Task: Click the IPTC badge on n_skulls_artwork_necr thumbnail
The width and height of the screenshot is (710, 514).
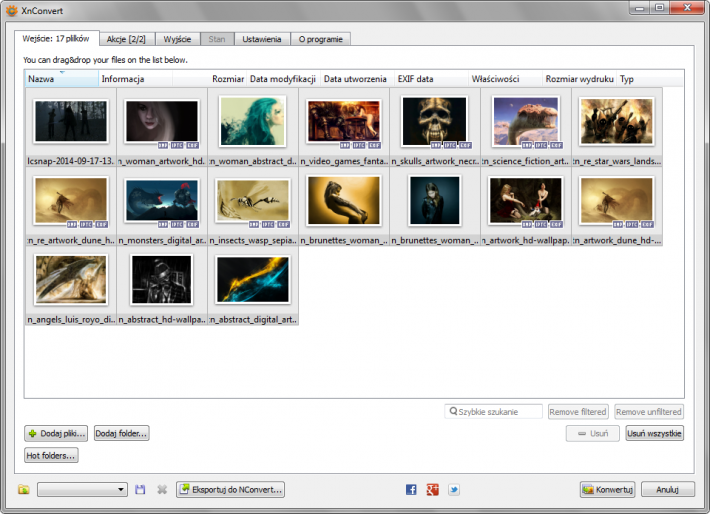Action: point(450,145)
